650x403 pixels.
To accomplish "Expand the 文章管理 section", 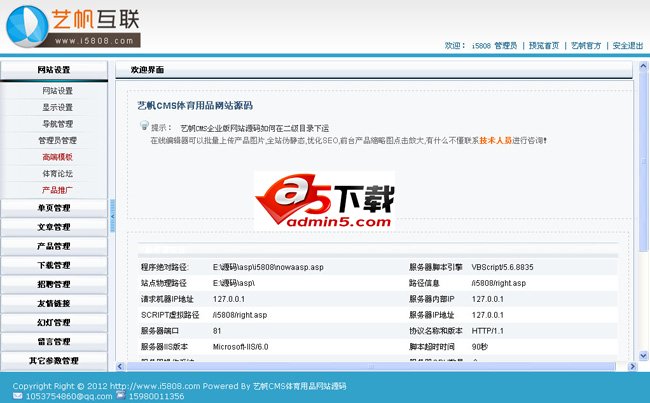I will tap(54, 227).
